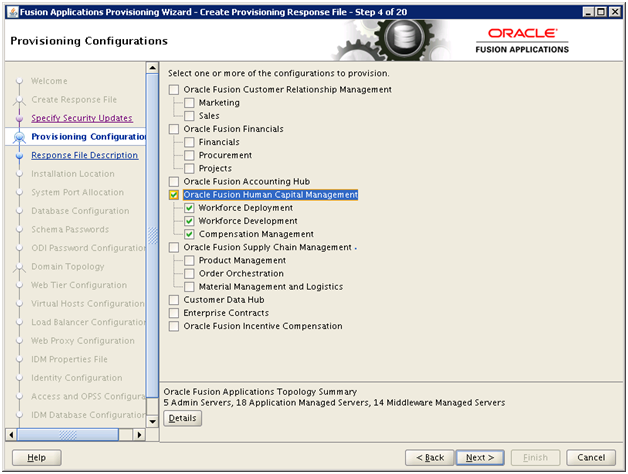This screenshot has height=474, width=628.
Task: Select Oracle Fusion Human Capital Management label
Action: [270, 195]
